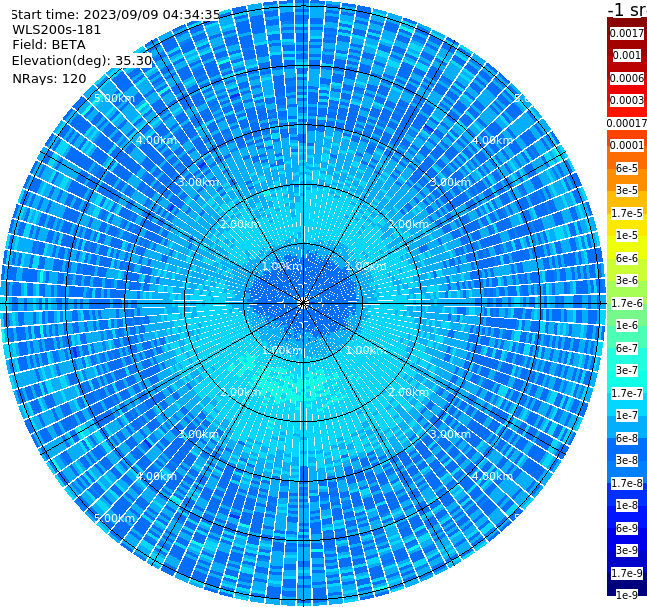647x607 pixels.
Task: Click the 6e-9 colorbar label
Action: 627,528
